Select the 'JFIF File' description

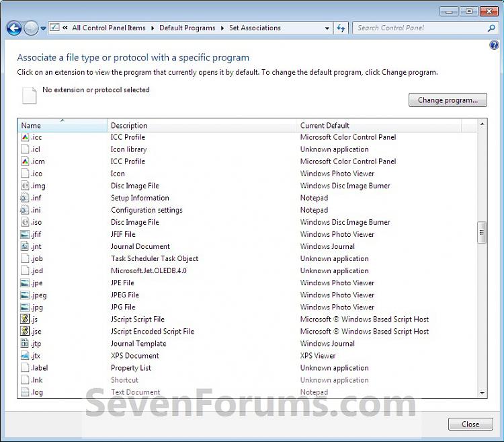coord(123,235)
